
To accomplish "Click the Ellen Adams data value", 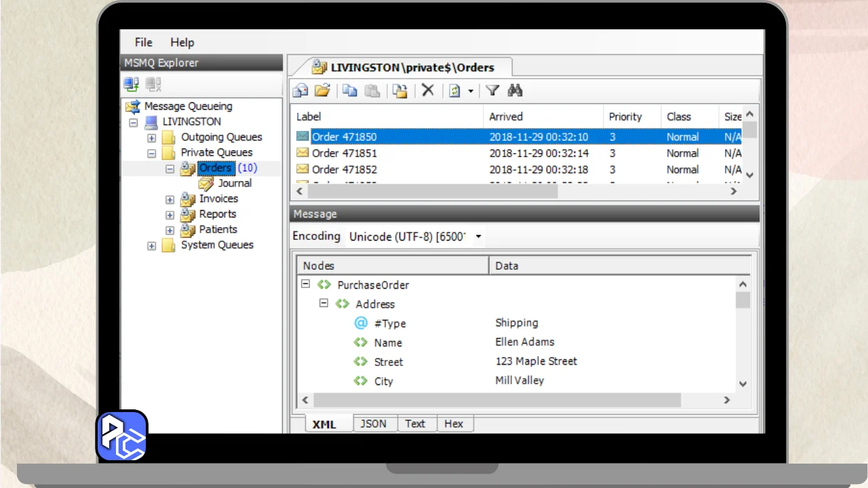I will [525, 342].
